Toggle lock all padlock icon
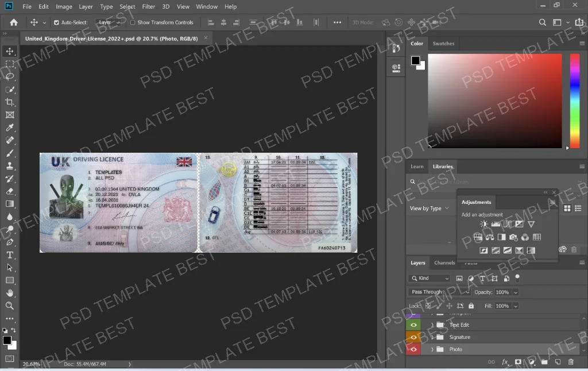 click(471, 306)
